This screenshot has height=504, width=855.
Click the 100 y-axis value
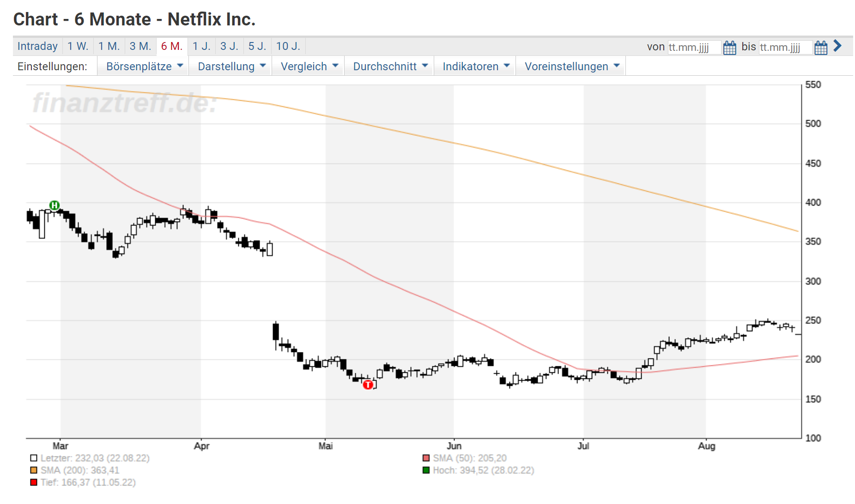(813, 438)
